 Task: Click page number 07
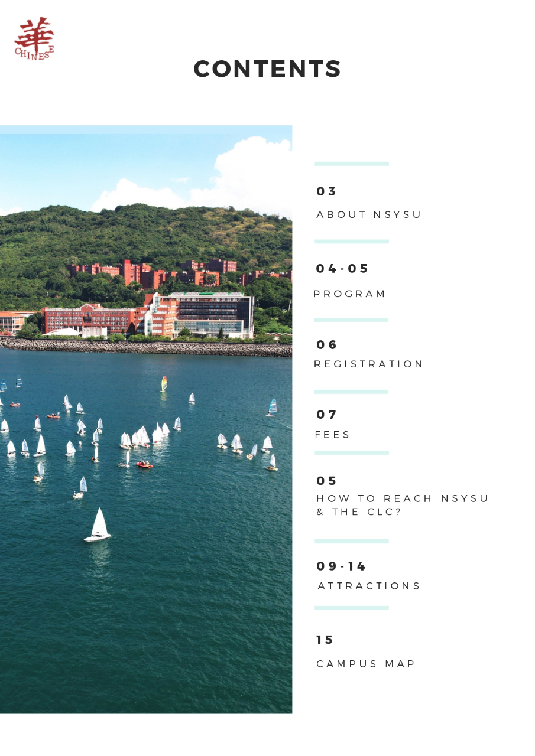tap(326, 415)
